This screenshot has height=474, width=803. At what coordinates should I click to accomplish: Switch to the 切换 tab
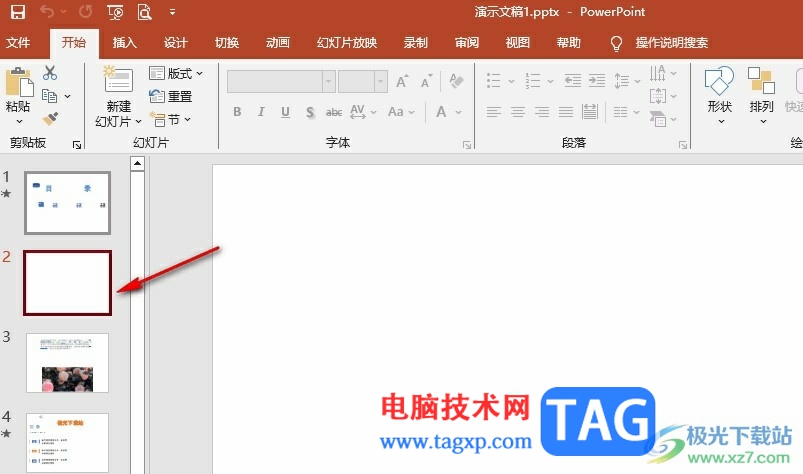coord(227,42)
